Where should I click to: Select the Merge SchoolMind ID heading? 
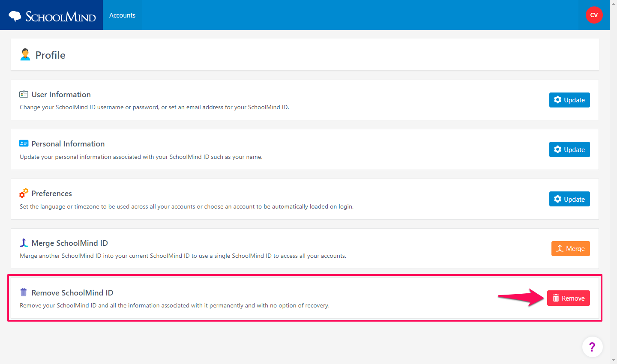(70, 243)
